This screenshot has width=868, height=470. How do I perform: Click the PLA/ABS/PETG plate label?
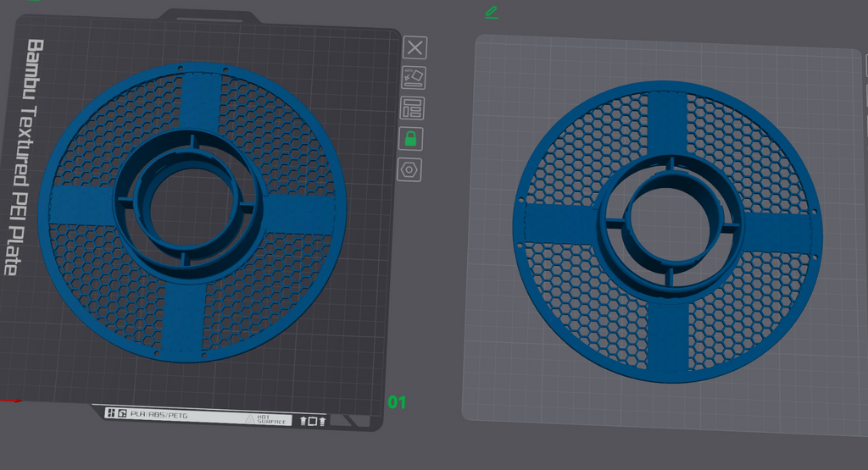coord(159,414)
